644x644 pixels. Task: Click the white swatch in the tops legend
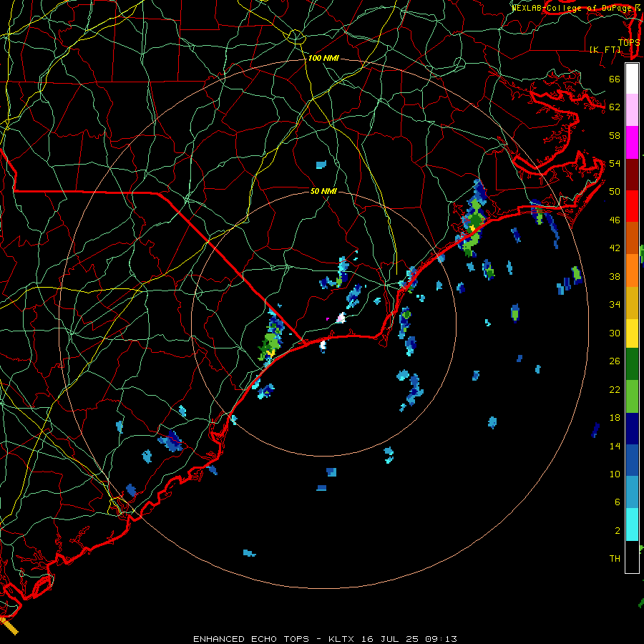click(x=632, y=79)
